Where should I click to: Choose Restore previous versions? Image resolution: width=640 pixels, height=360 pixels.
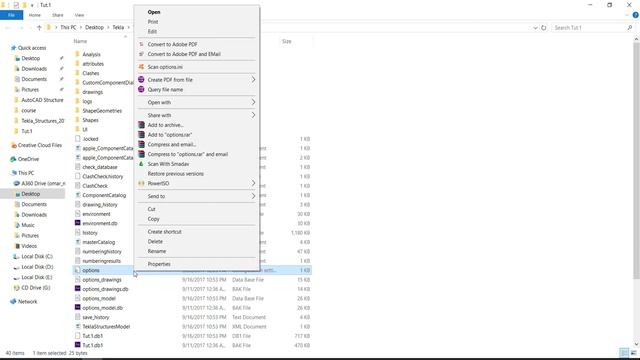176,174
